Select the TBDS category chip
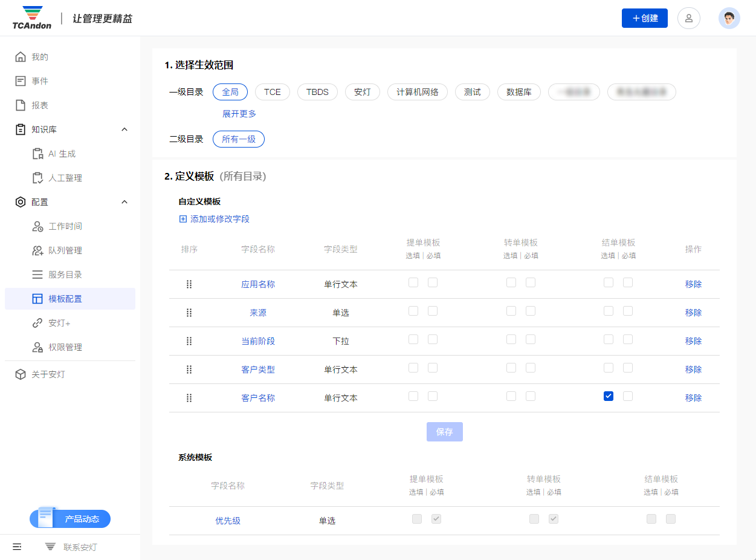Image resolution: width=756 pixels, height=560 pixels. tap(317, 92)
